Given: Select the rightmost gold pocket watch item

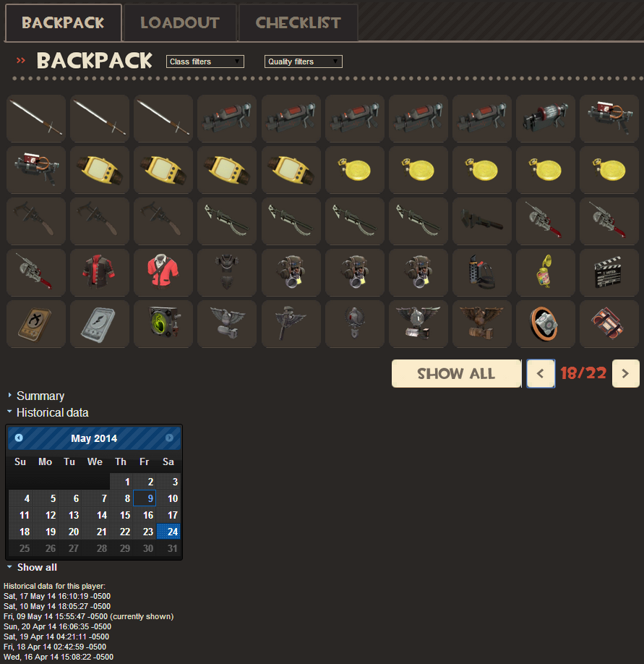Looking at the screenshot, I should pyautogui.click(x=609, y=169).
